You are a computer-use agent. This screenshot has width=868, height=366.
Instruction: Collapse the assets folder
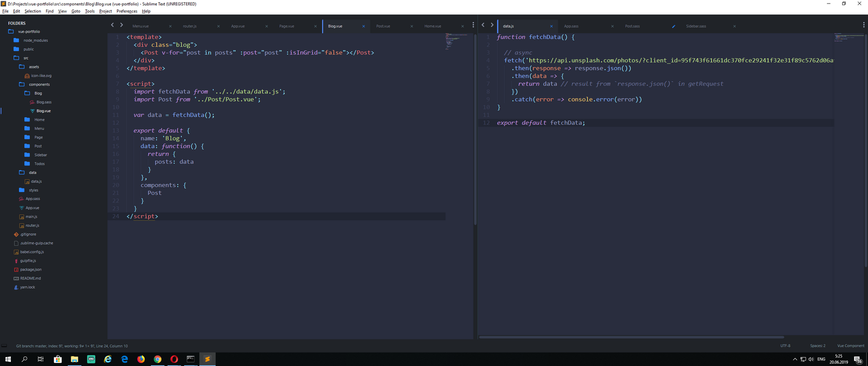[x=22, y=67]
